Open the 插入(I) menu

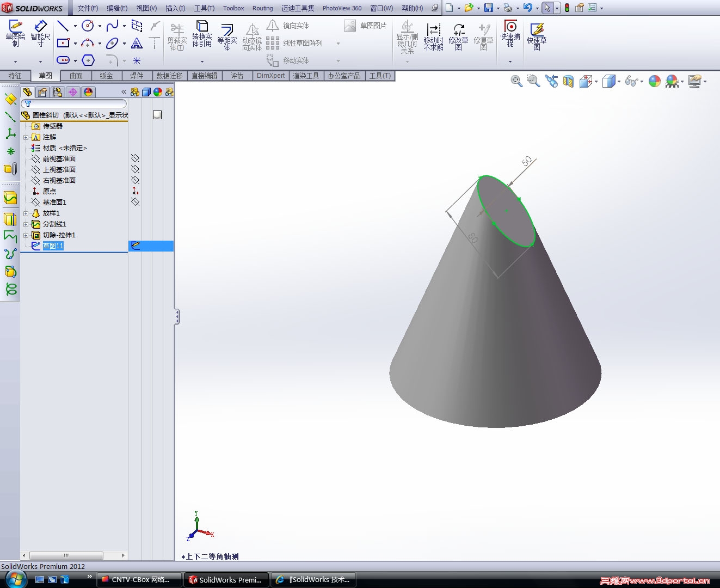coord(175,8)
